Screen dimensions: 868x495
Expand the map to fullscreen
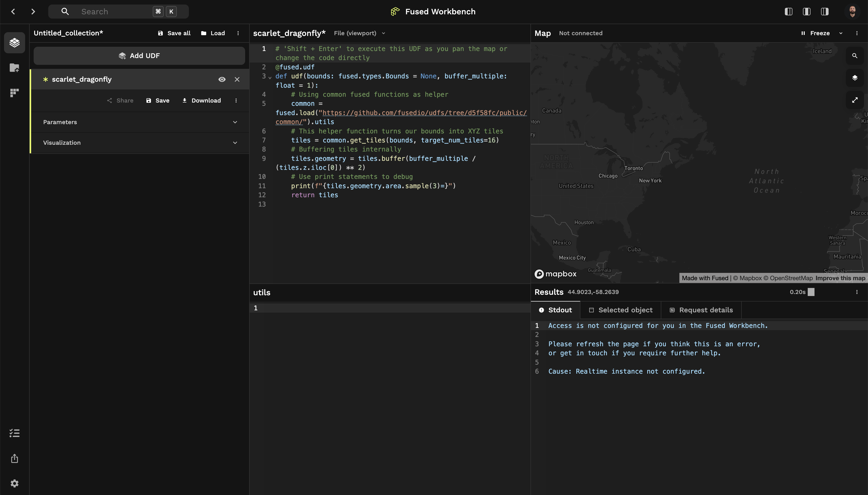855,100
